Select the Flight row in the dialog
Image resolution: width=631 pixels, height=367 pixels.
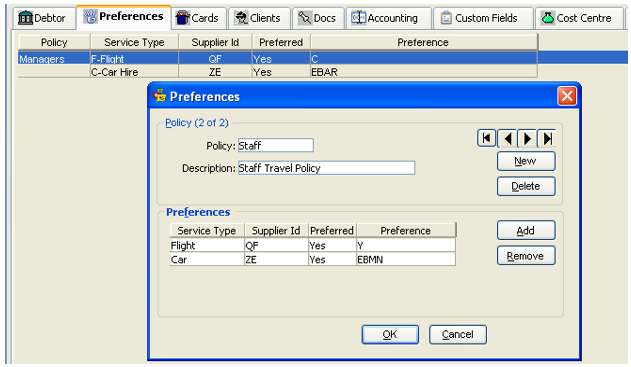313,245
